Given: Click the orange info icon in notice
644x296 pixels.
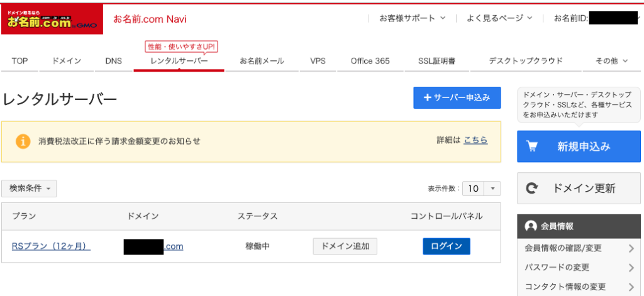Looking at the screenshot, I should (x=23, y=141).
